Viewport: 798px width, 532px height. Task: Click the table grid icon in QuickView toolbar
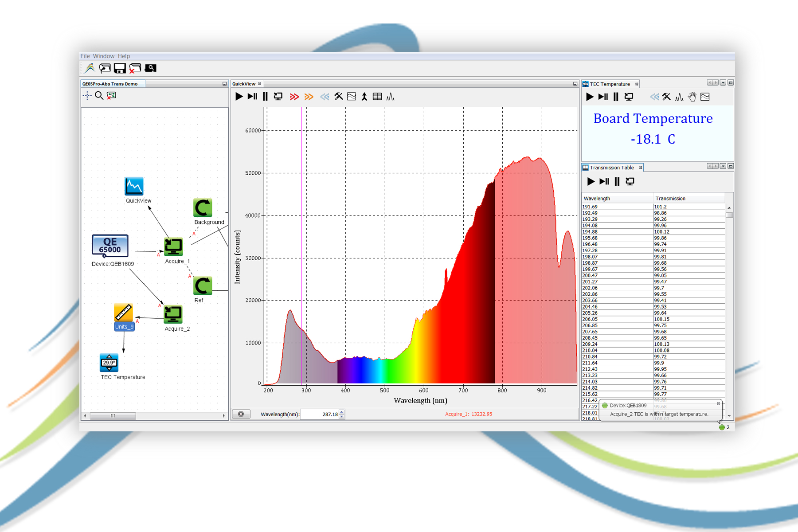(377, 97)
